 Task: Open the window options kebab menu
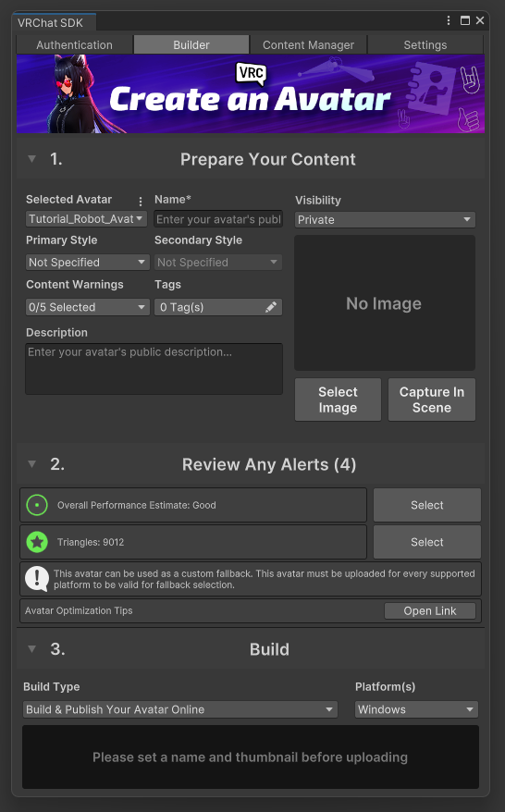(449, 20)
